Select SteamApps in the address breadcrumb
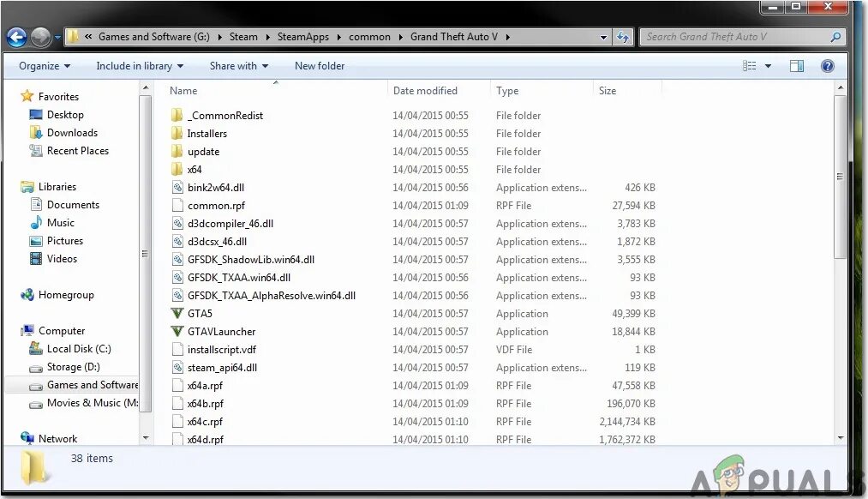Image resolution: width=868 pixels, height=499 pixels. tap(302, 37)
